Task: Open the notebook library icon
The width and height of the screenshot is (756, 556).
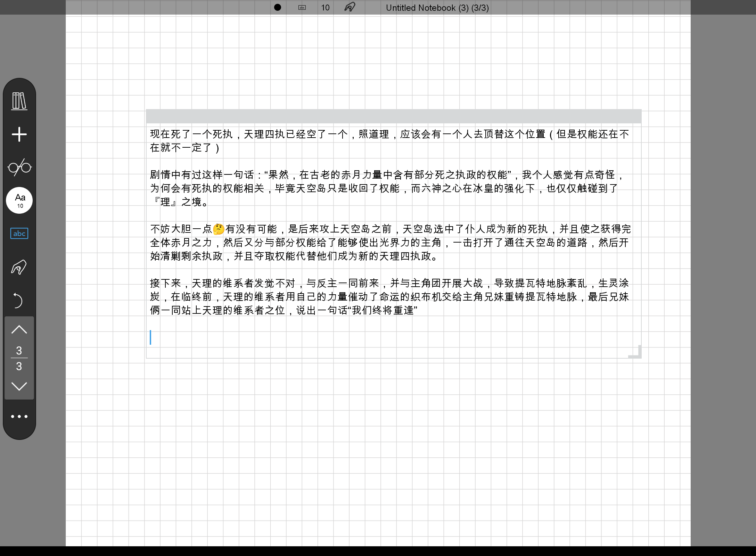Action: pyautogui.click(x=19, y=101)
